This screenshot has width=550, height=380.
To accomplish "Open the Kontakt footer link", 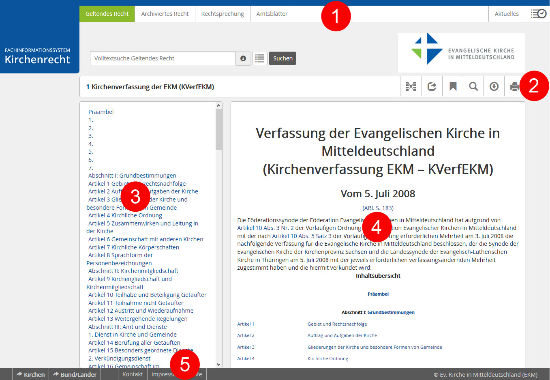I will pos(132,374).
